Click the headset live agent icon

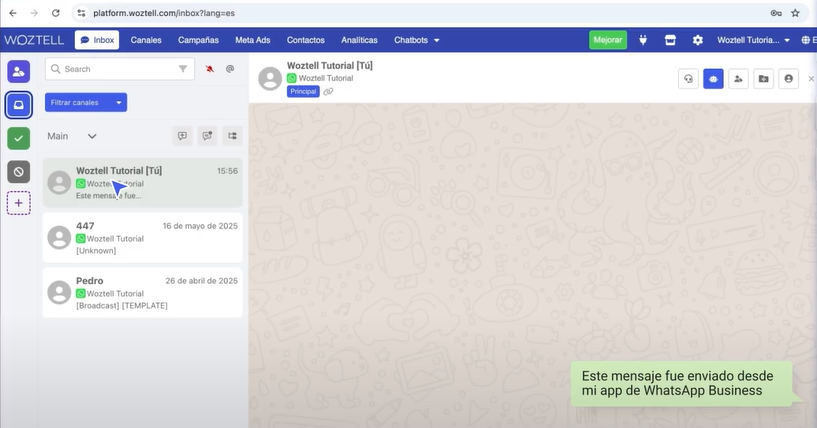688,79
